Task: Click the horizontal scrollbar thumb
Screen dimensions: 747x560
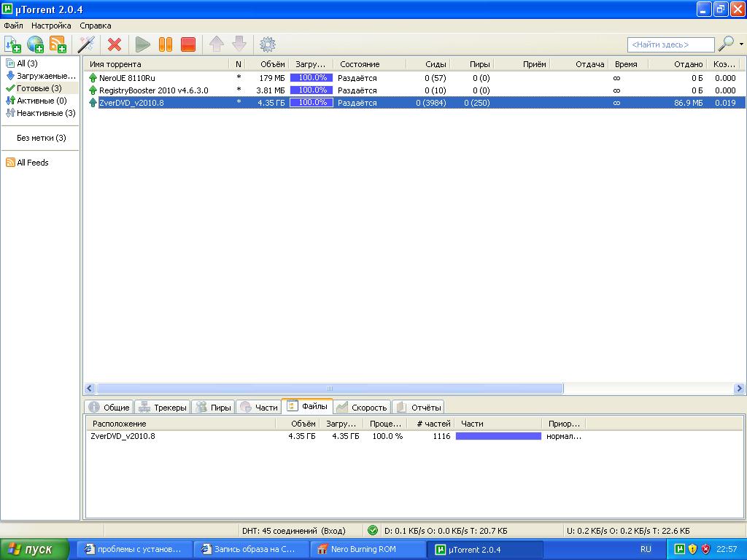Action: [x=330, y=388]
